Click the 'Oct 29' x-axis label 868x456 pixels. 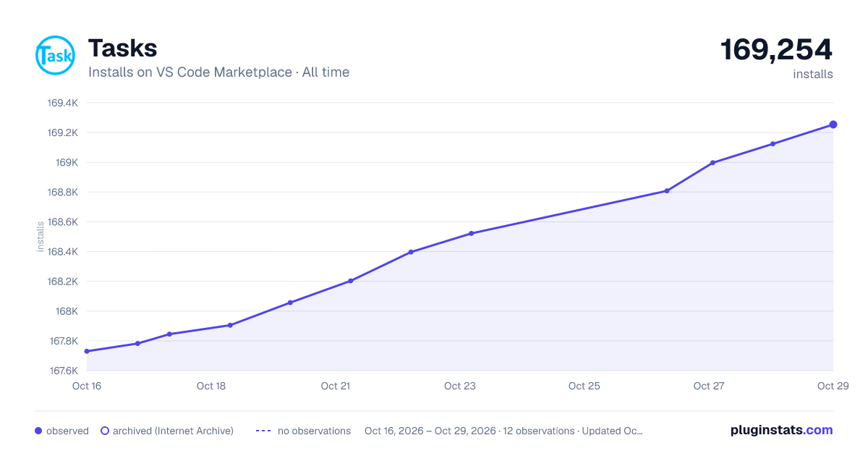tap(832, 386)
